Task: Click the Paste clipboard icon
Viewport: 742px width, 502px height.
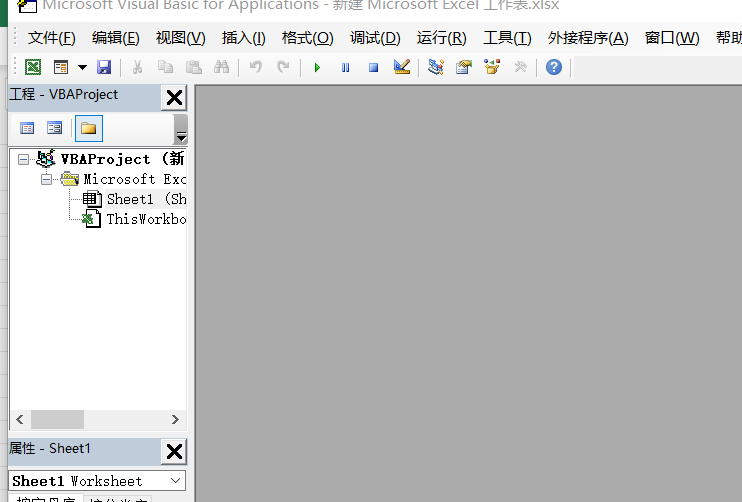Action: pyautogui.click(x=194, y=67)
